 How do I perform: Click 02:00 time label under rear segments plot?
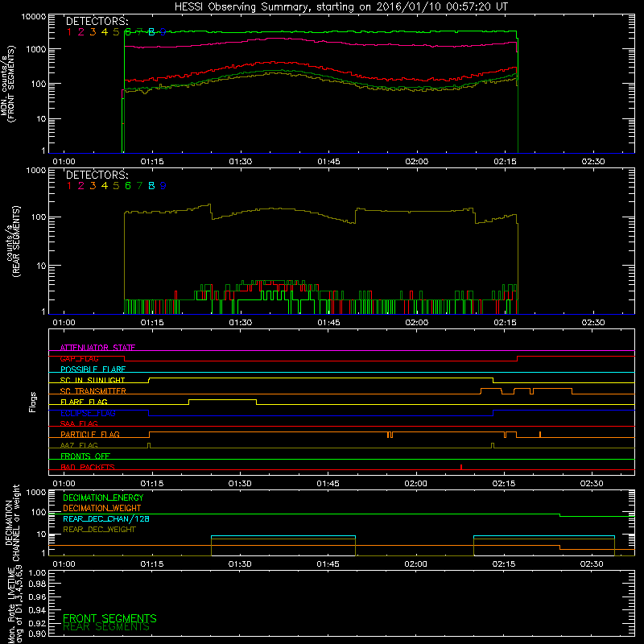416,323
